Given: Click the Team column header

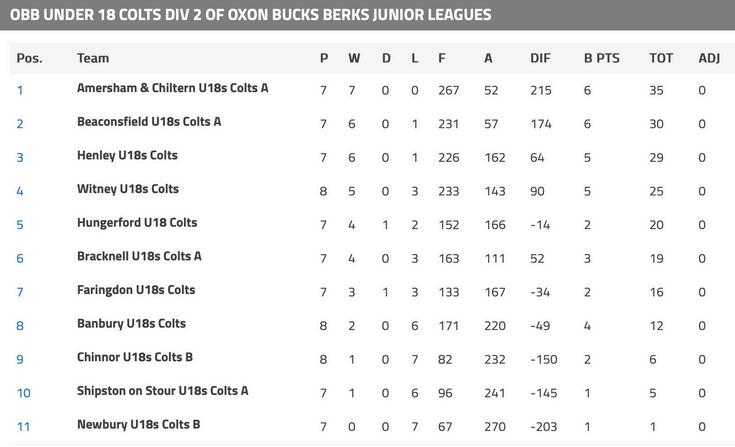Looking at the screenshot, I should click(x=93, y=58).
